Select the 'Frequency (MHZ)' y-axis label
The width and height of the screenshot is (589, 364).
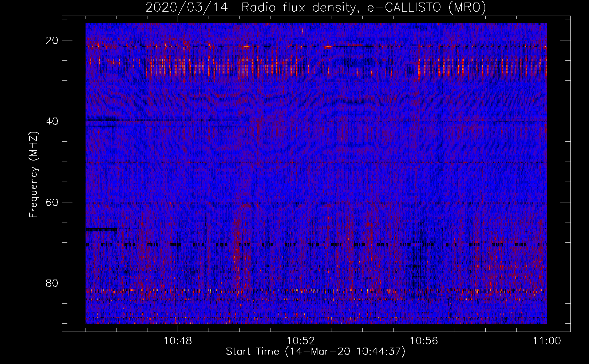coord(33,174)
